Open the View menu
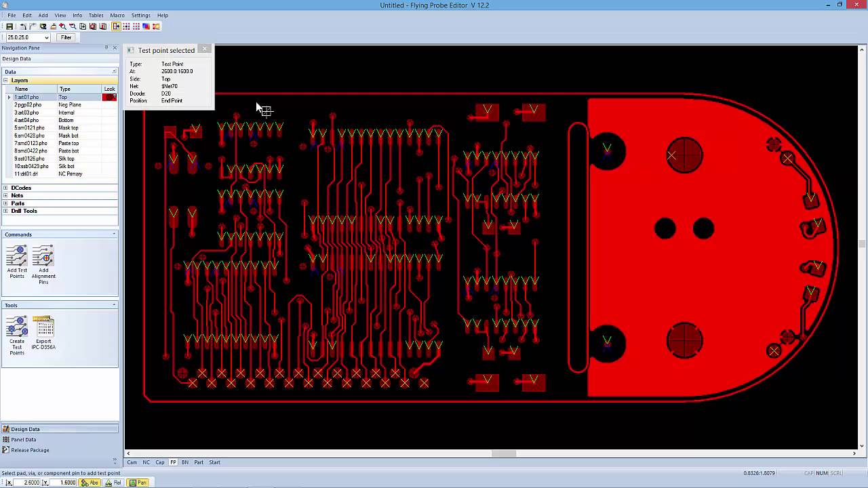Viewport: 868px width, 488px height. click(60, 15)
